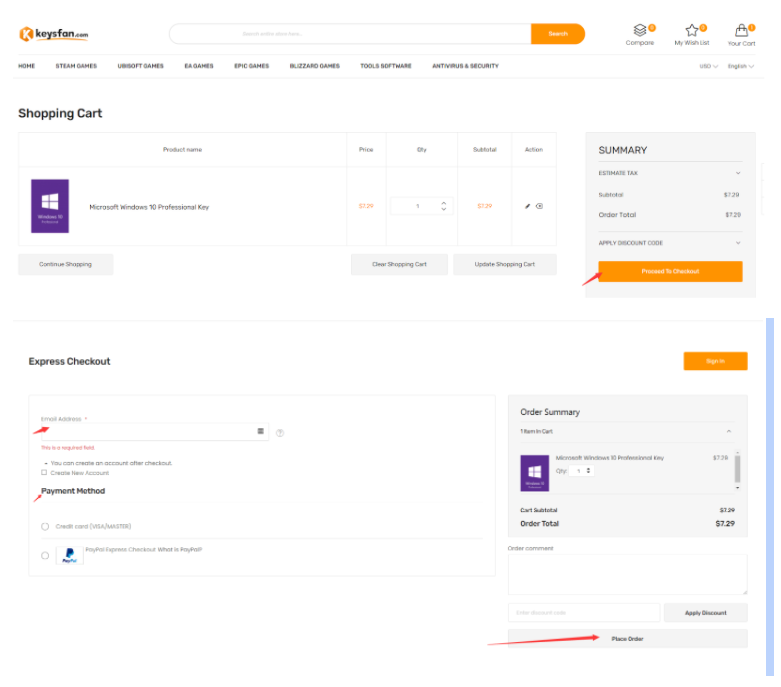Click the Place Order button
The width and height of the screenshot is (781, 687).
click(x=628, y=639)
